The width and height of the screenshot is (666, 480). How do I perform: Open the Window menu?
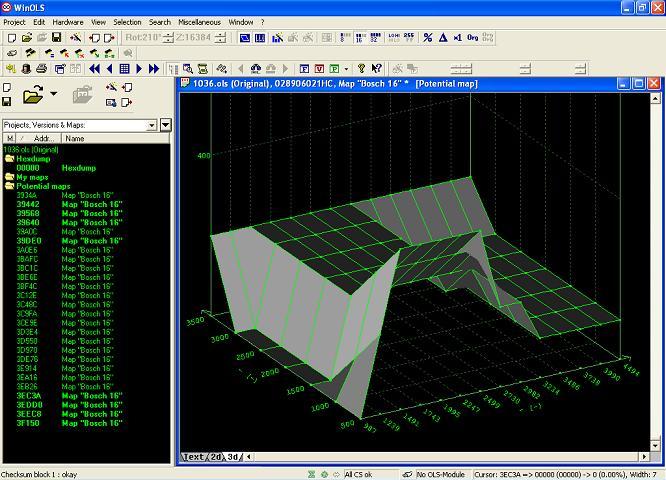pos(240,22)
